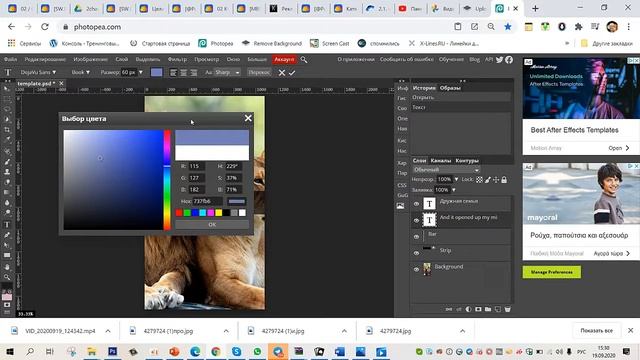Hide the 'And it opened up my mi' layer

click(x=416, y=220)
